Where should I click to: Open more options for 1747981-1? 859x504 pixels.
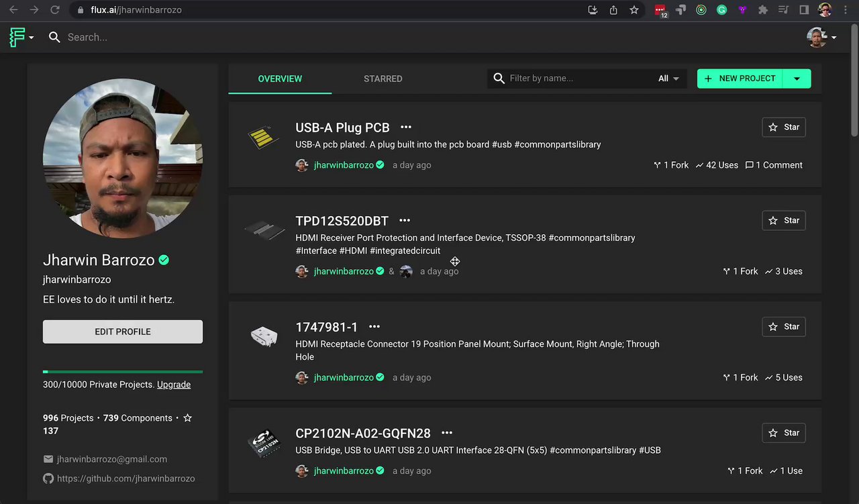[x=374, y=327]
